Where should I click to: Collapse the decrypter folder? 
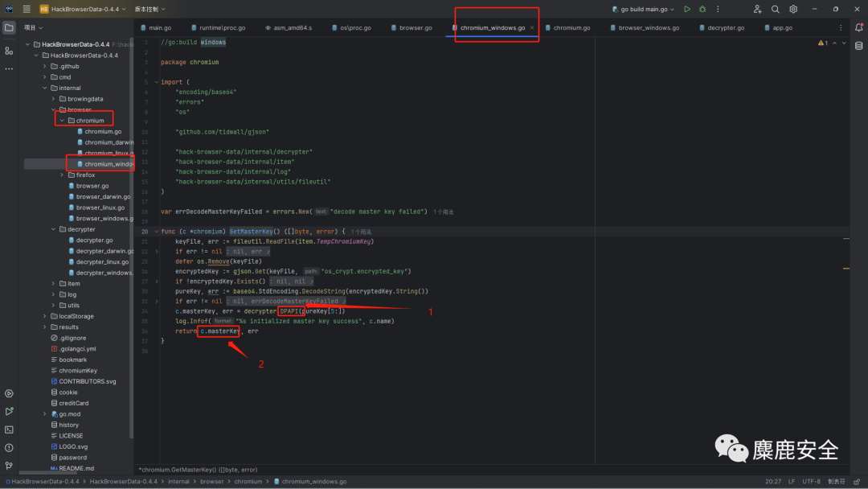click(x=54, y=229)
